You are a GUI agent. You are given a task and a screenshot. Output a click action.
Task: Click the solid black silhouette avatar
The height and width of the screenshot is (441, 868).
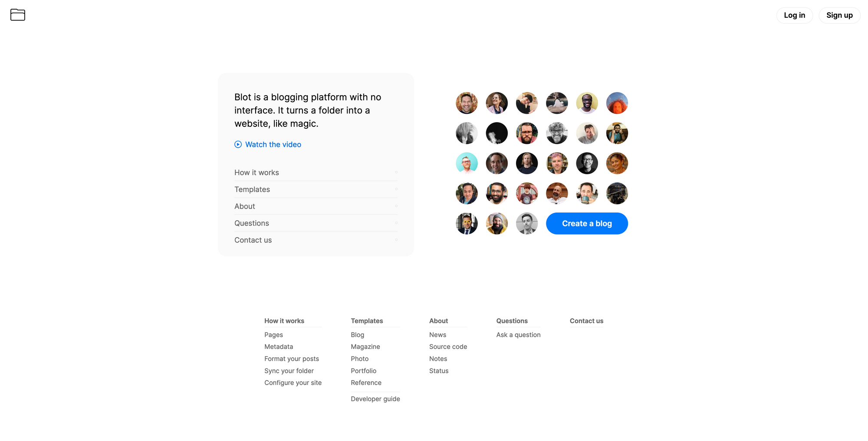point(496,133)
